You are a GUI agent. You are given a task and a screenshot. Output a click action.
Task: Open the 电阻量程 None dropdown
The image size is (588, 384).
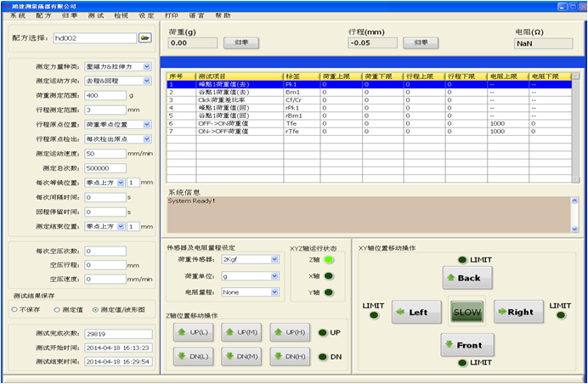pyautogui.click(x=274, y=291)
